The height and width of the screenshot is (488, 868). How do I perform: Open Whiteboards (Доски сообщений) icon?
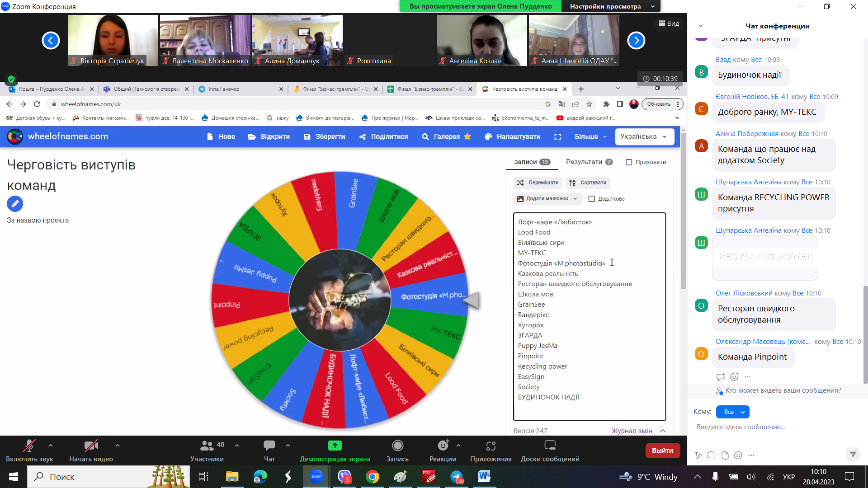[x=550, y=446]
